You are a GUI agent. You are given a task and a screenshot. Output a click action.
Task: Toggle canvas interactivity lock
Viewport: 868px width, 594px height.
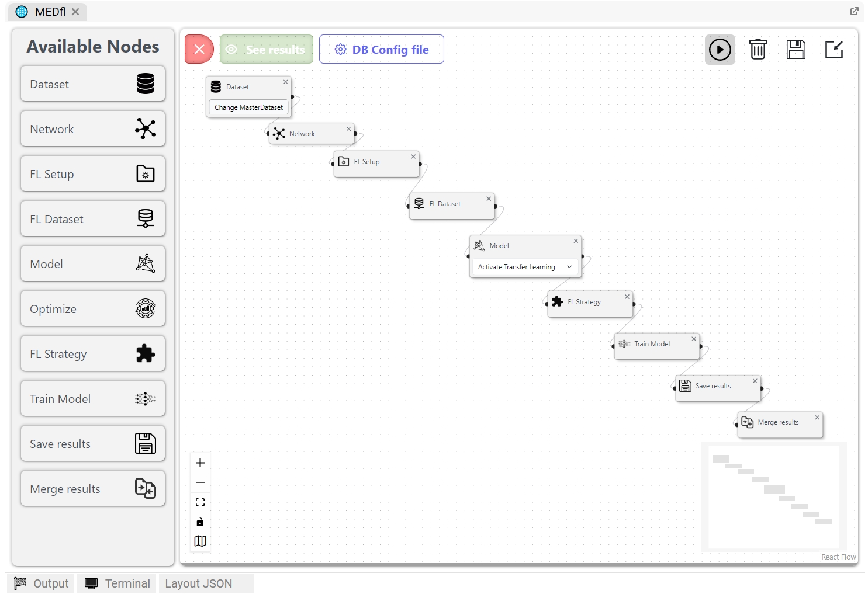200,522
